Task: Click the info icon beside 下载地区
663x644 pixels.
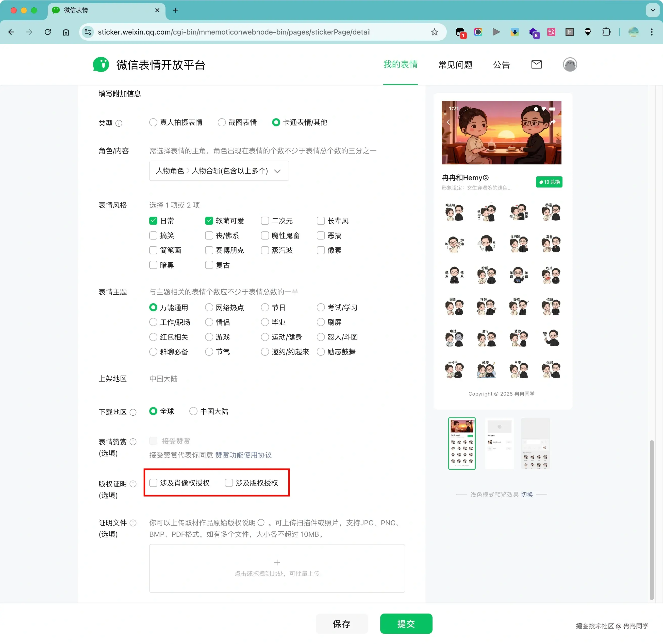Action: [x=133, y=412]
